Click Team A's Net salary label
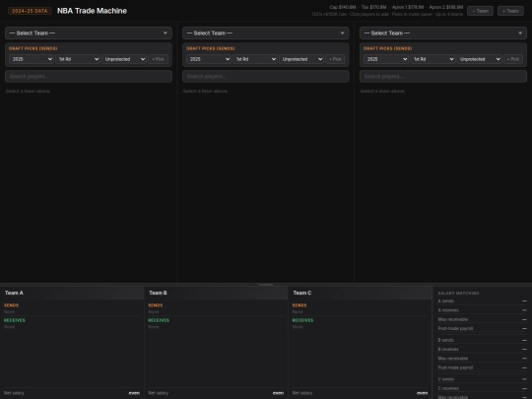This screenshot has height=399, width=532. [14, 393]
